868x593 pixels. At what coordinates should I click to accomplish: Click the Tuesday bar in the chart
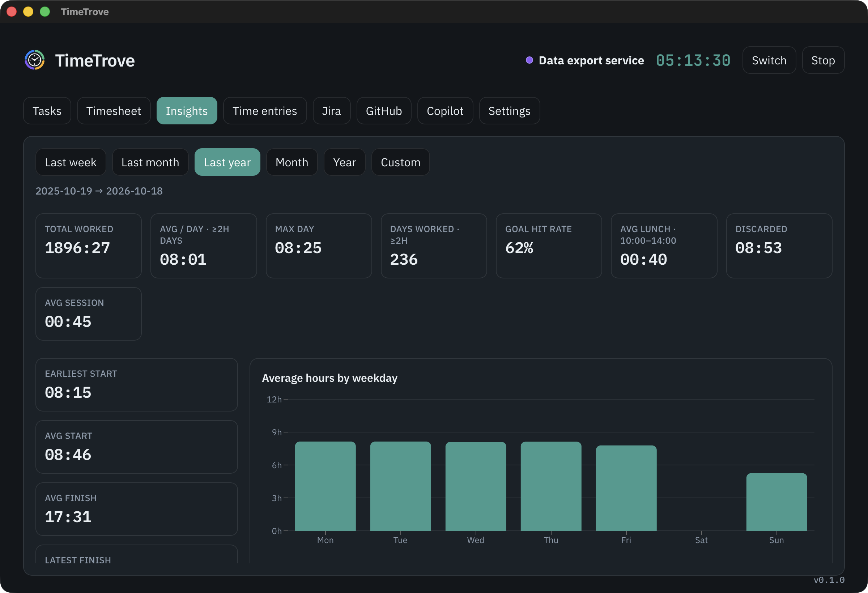click(x=400, y=486)
